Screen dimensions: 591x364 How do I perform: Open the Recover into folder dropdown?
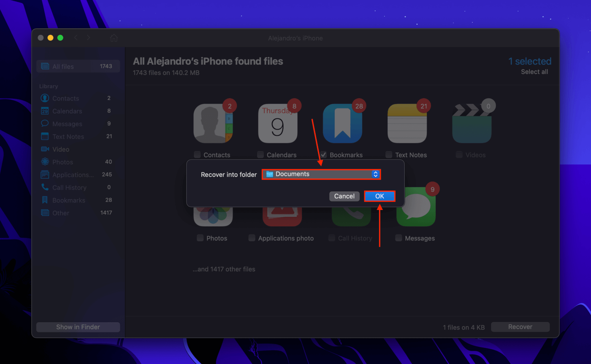click(x=321, y=174)
